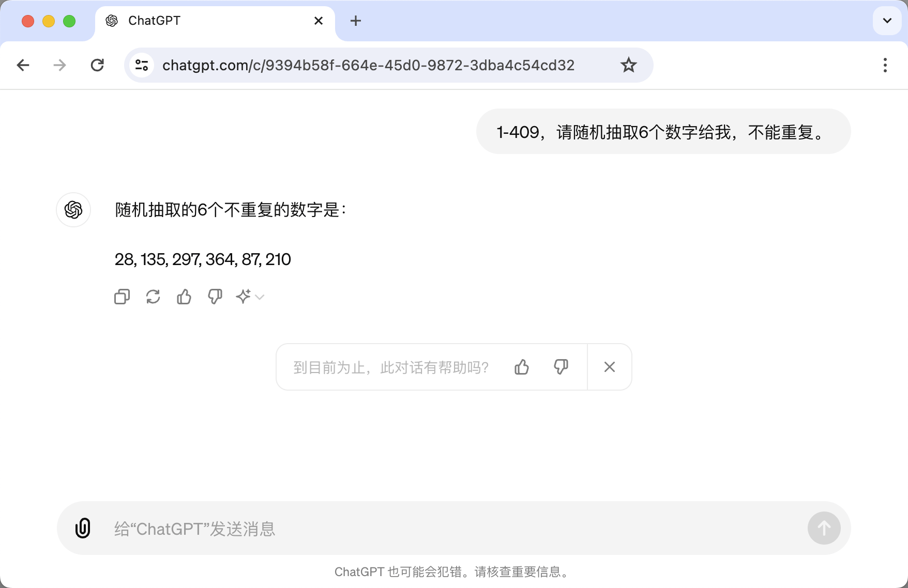Thumbs up in conversation feedback box
The image size is (908, 588).
point(522,367)
